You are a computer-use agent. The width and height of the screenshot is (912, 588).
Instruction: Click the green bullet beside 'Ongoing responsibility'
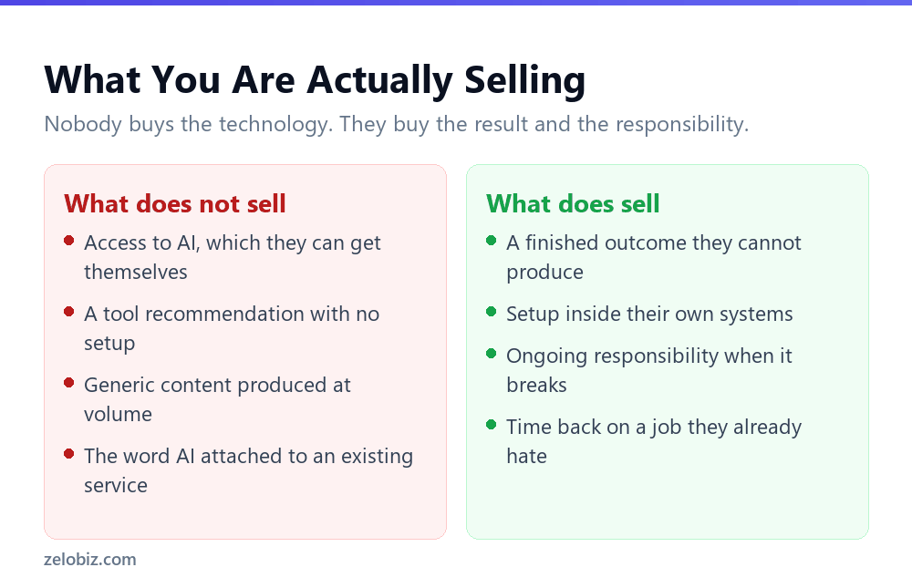coord(491,354)
